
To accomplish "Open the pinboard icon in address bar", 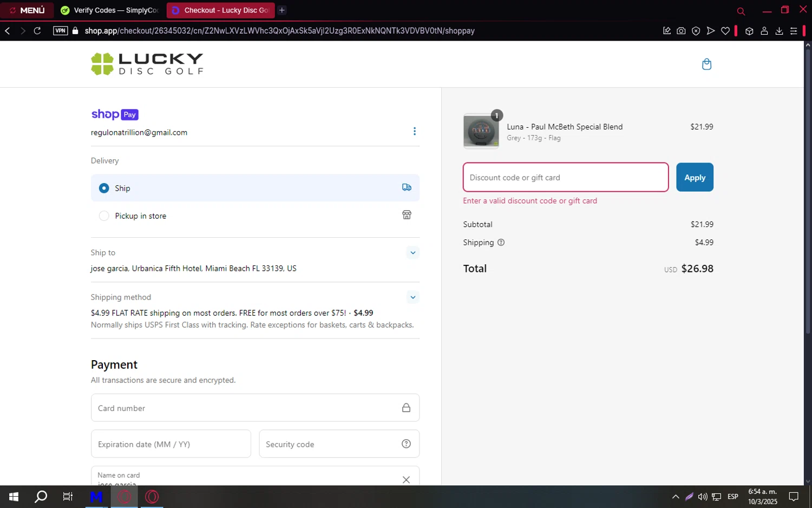I will pos(667,31).
